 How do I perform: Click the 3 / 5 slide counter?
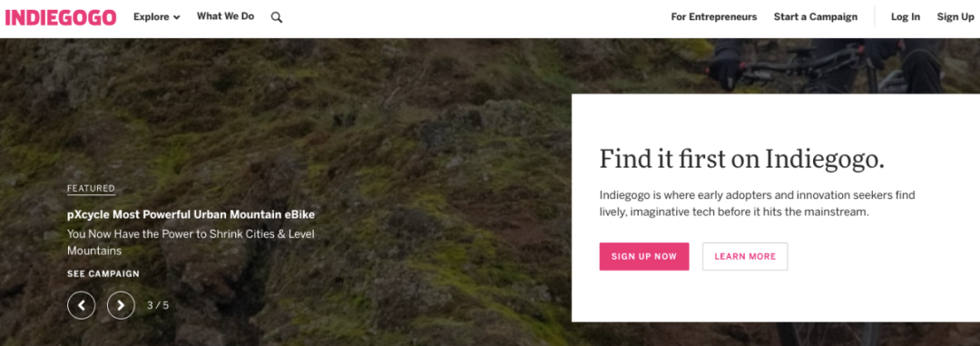[x=158, y=305]
